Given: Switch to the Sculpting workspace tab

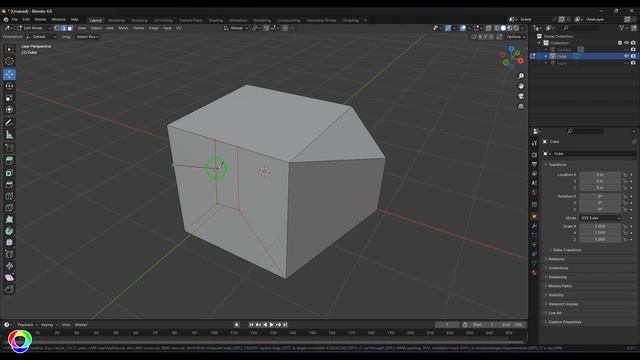Looking at the screenshot, I should pos(139,20).
